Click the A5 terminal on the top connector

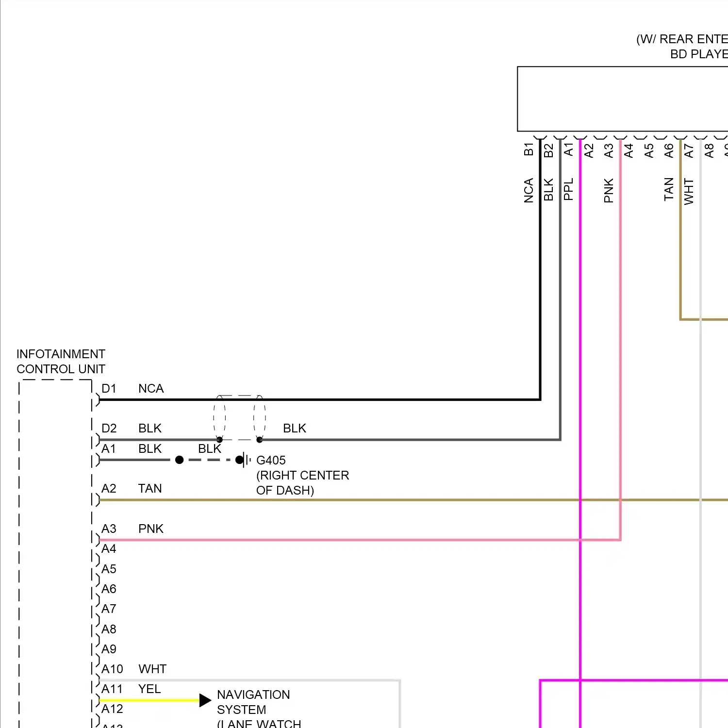[x=649, y=150]
